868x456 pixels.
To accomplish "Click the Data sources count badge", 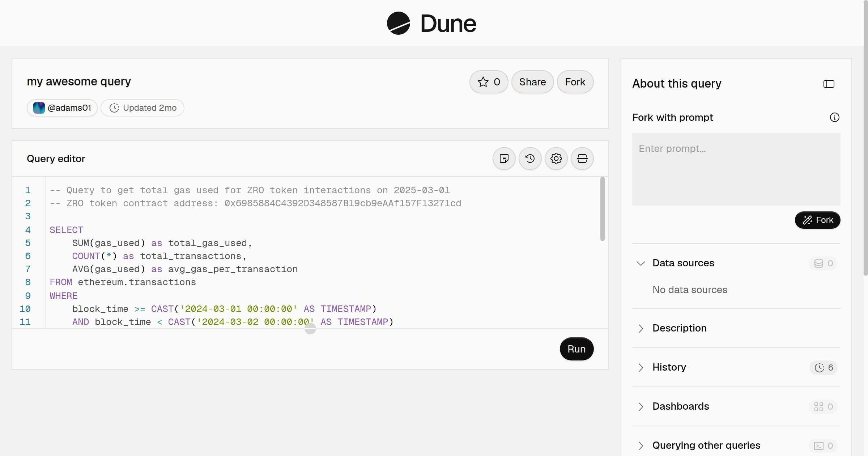I will 823,263.
